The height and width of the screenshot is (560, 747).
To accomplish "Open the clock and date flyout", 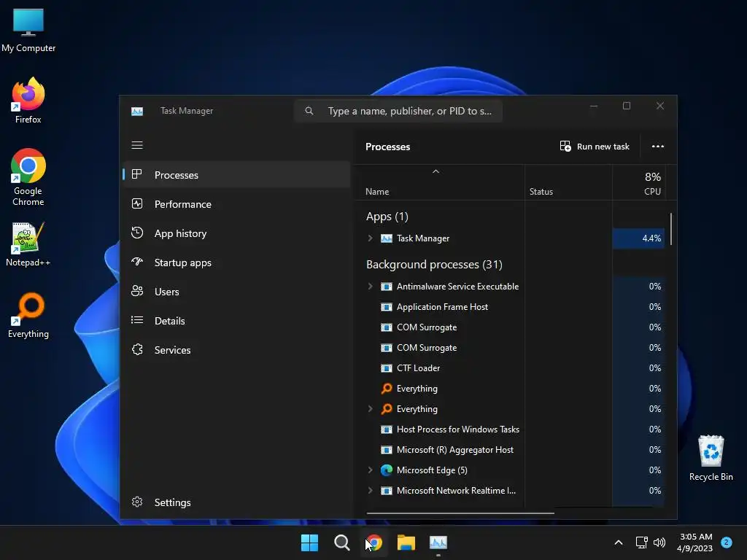I will [694, 542].
